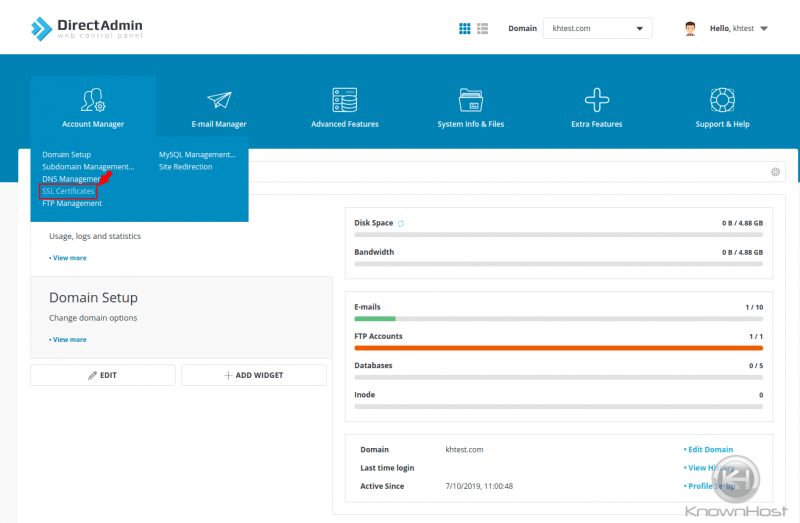
Task: Refresh Disk Space usage icon
Action: tap(401, 223)
